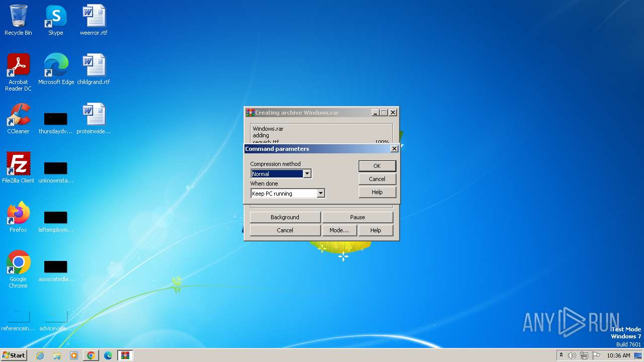Minimize the Creating archive window
The image size is (644, 362).
point(375,113)
